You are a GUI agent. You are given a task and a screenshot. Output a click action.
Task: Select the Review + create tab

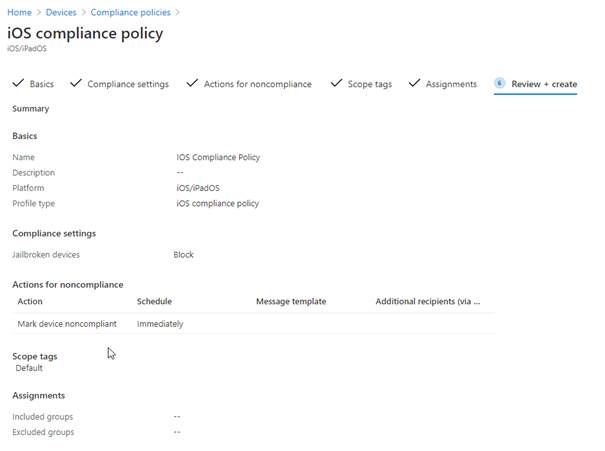click(544, 84)
